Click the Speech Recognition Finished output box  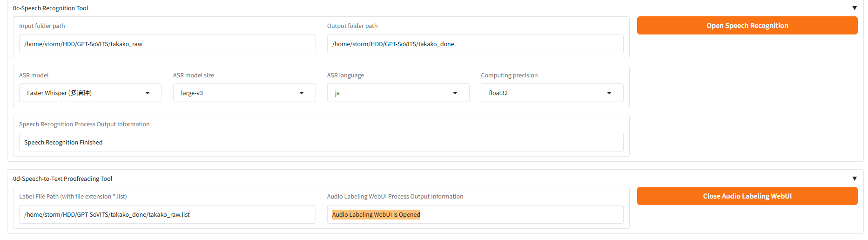tap(321, 142)
